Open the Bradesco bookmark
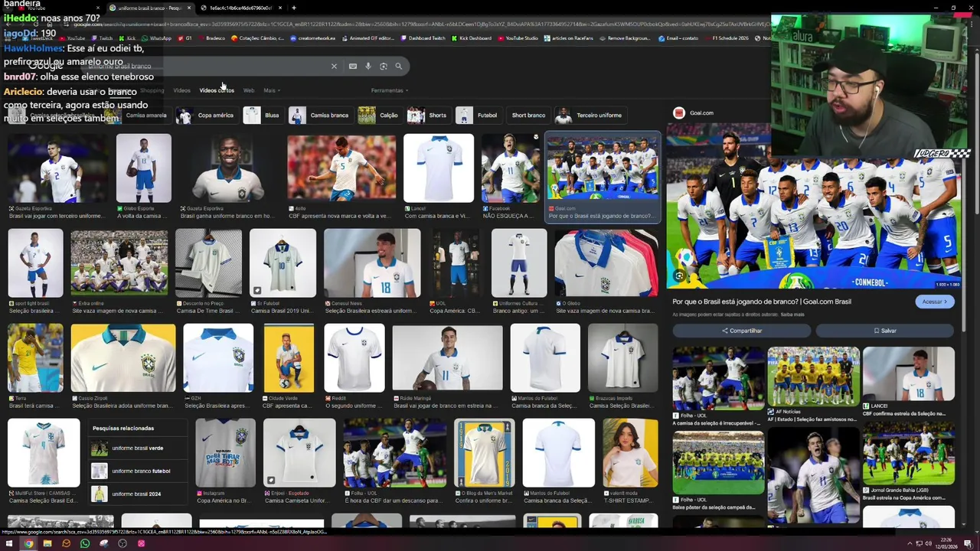The height and width of the screenshot is (551, 980). 211,38
